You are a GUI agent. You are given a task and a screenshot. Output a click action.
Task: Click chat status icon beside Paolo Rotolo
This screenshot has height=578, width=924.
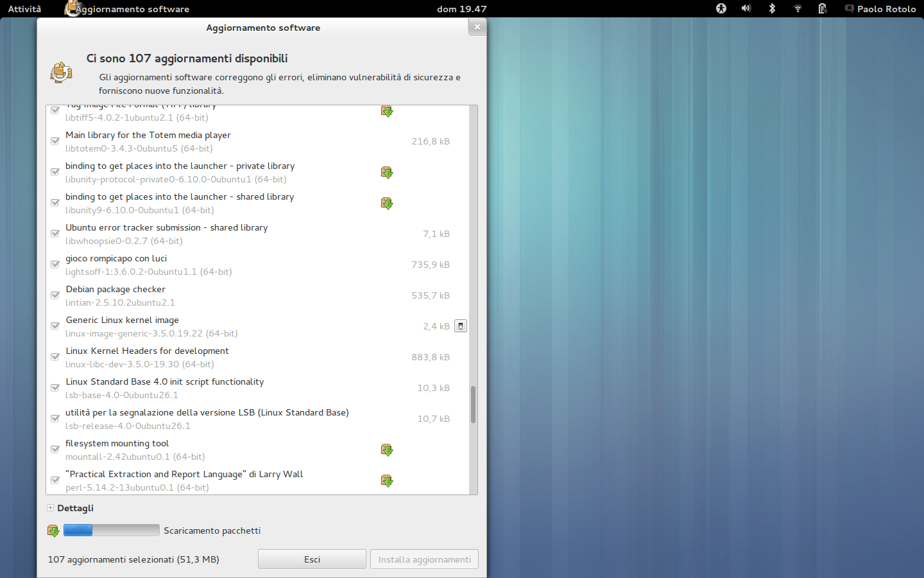coord(850,8)
